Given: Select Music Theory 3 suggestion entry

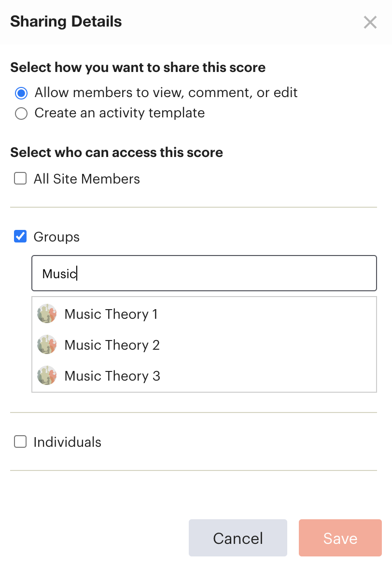Looking at the screenshot, I should tap(204, 376).
